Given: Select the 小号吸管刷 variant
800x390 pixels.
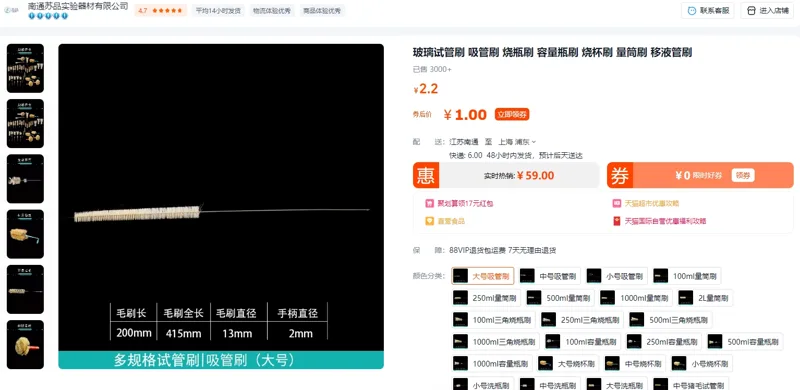Looking at the screenshot, I should (617, 276).
